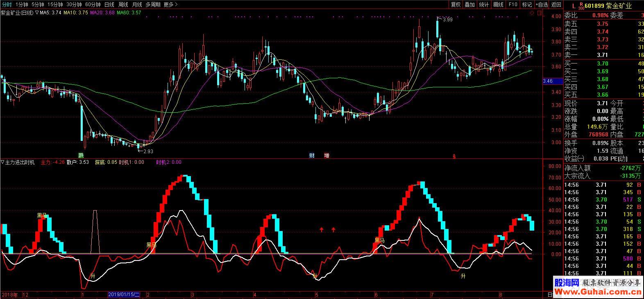Click the L margin-trading flag icon
The height and width of the screenshot is (299, 644).
[x=574, y=5]
